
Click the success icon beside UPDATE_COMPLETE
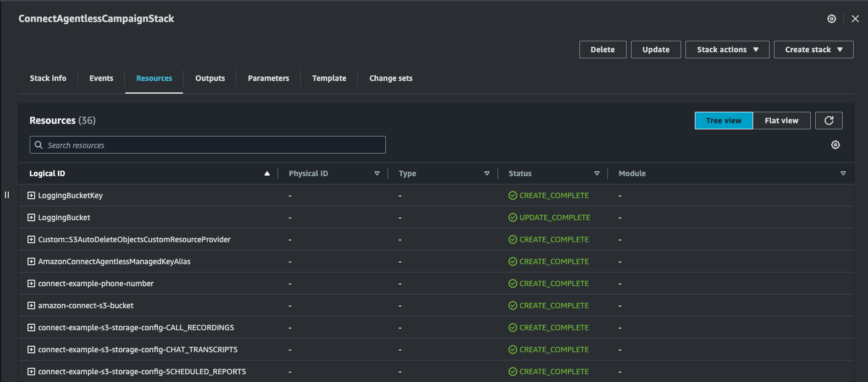513,217
